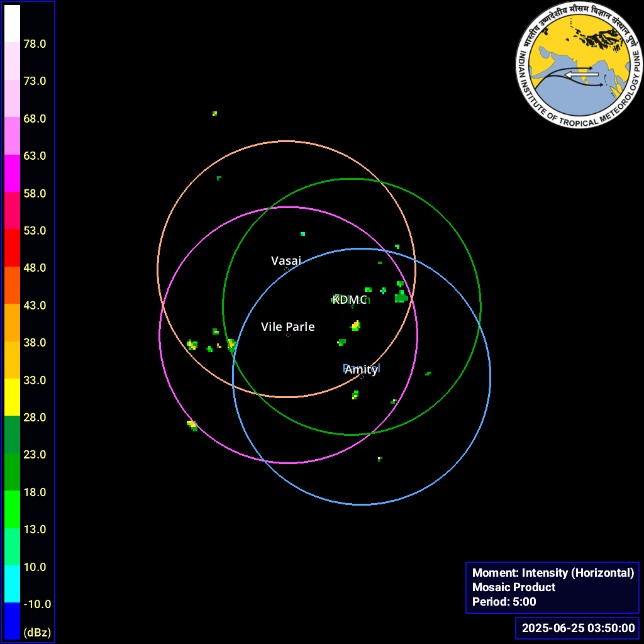Select the dark green 23–28 dBz swatch
Screen dimensions: 644x644
point(13,435)
